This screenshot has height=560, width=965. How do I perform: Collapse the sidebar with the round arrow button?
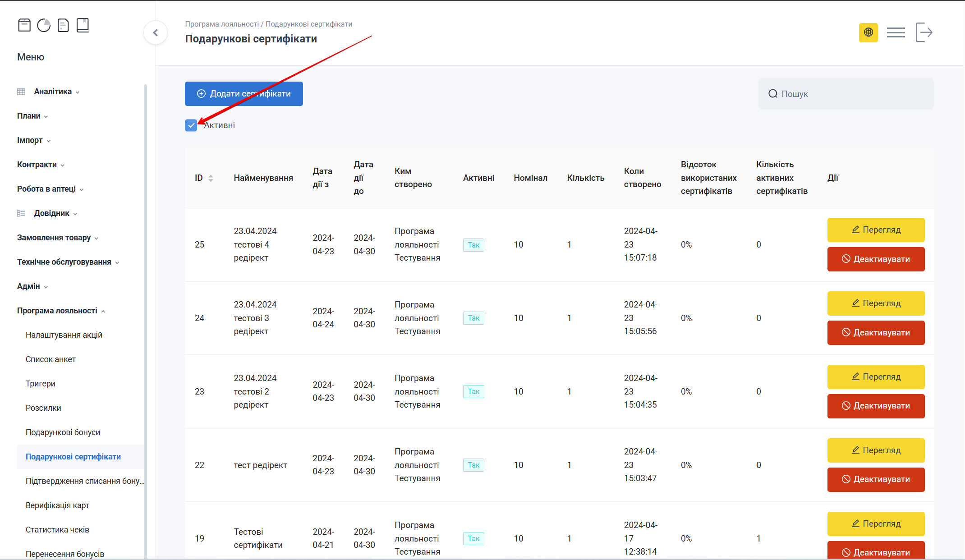coord(156,32)
